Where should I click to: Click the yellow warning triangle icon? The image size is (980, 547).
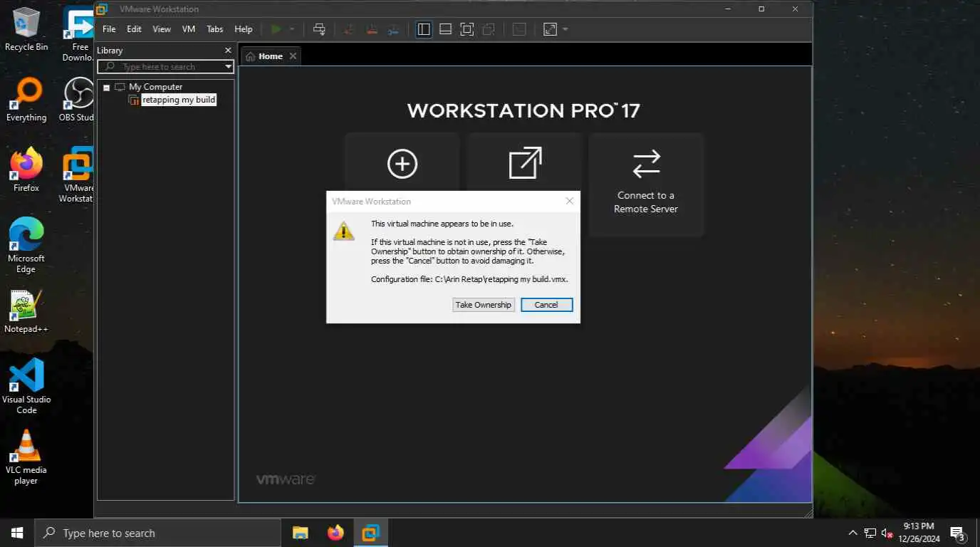click(x=344, y=230)
